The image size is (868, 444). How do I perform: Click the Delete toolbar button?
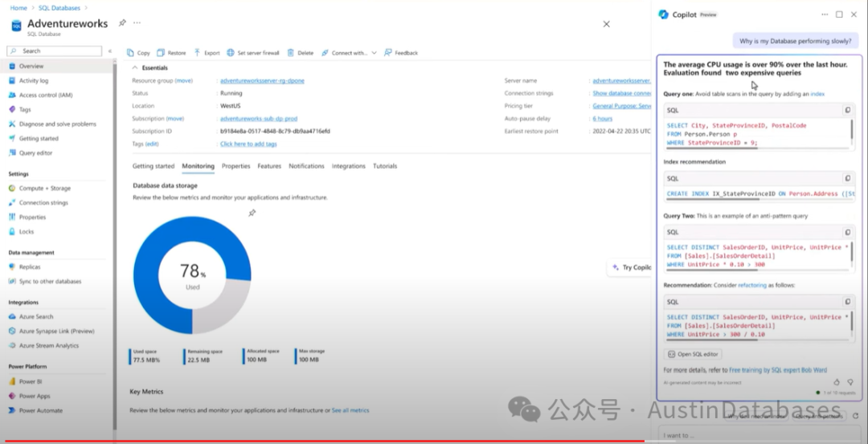[300, 53]
